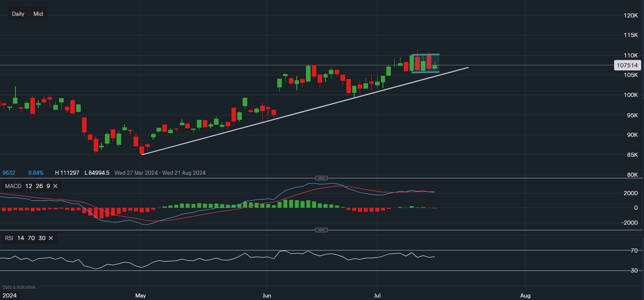Image resolution: width=644 pixels, height=300 pixels.
Task: Open the Mid price type selector
Action: [38, 13]
